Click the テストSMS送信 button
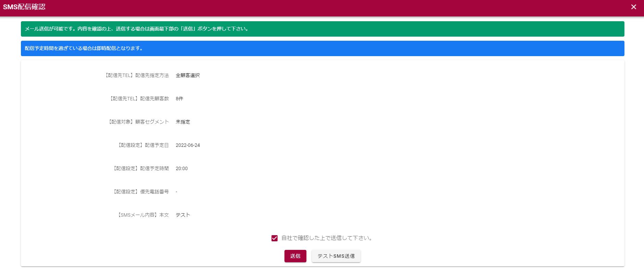 pyautogui.click(x=336, y=256)
